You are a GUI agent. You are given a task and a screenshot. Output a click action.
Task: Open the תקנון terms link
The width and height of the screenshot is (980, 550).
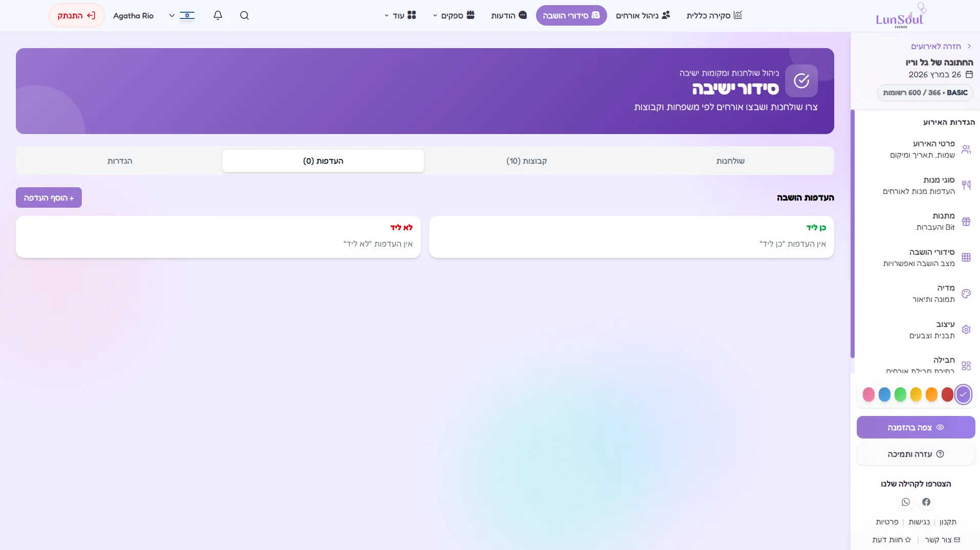pyautogui.click(x=948, y=522)
